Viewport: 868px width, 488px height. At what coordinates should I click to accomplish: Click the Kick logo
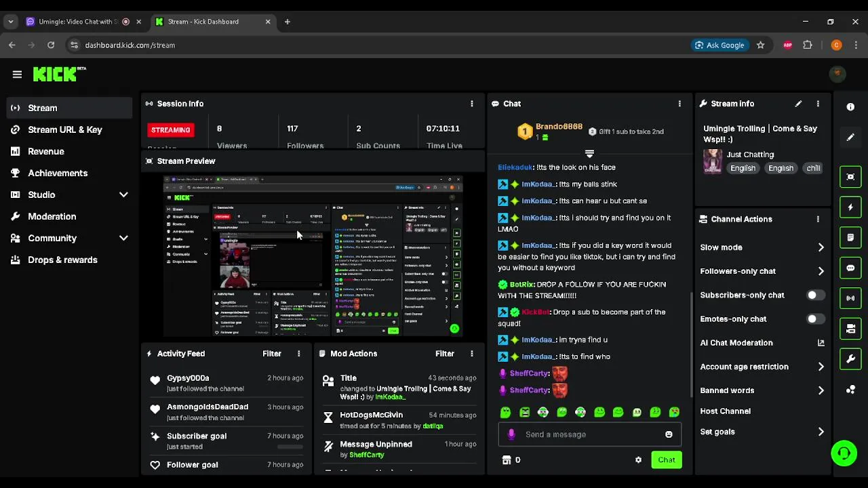pyautogui.click(x=59, y=74)
